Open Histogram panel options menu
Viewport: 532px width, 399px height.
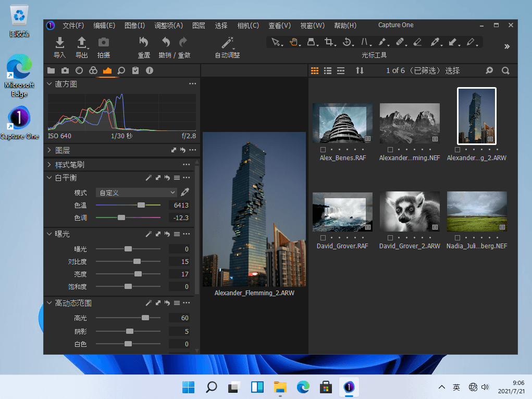[x=193, y=84]
